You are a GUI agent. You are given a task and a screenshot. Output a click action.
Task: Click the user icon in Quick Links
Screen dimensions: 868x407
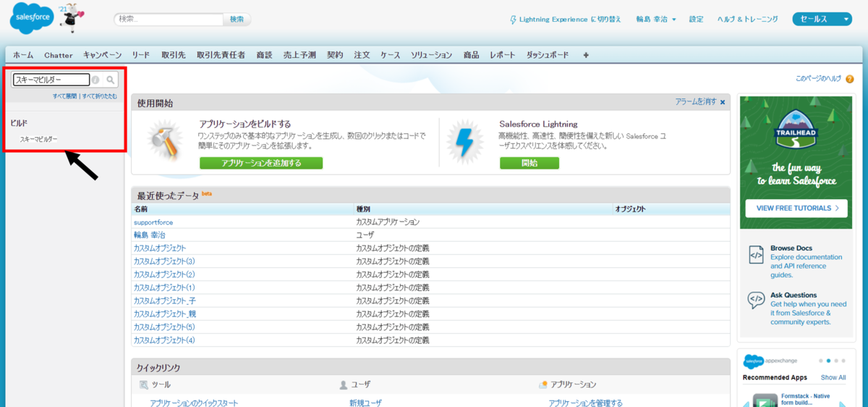point(344,385)
